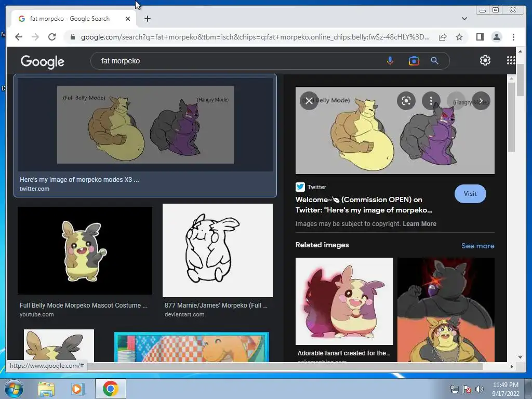Search by image with the camera icon
Viewport: 532px width, 399px height.
click(x=414, y=61)
